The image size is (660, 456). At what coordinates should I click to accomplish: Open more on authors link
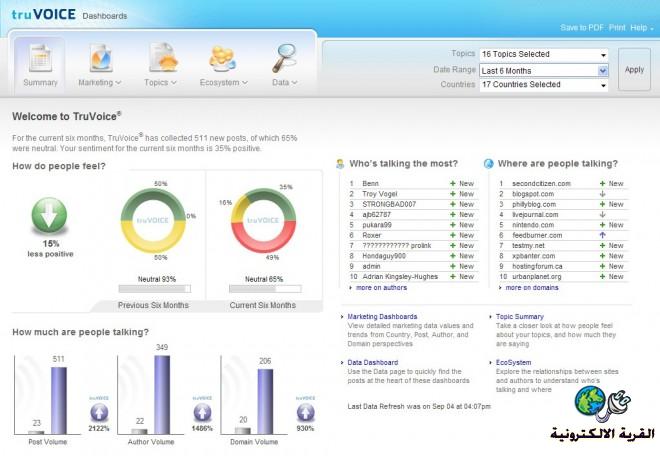(x=381, y=288)
